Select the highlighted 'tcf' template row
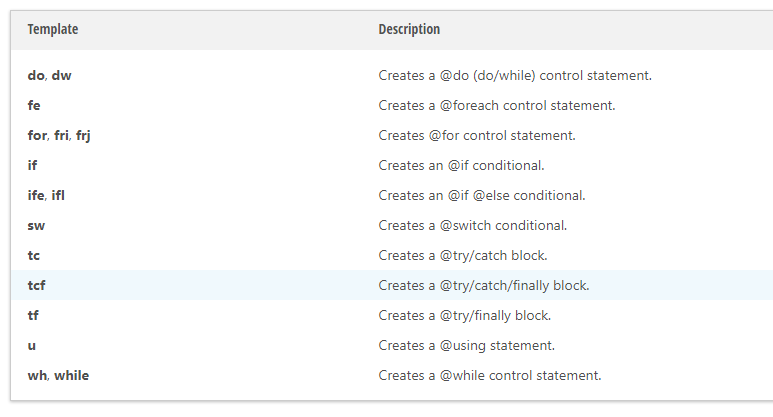This screenshot has width=773, height=417. pyautogui.click(x=392, y=285)
